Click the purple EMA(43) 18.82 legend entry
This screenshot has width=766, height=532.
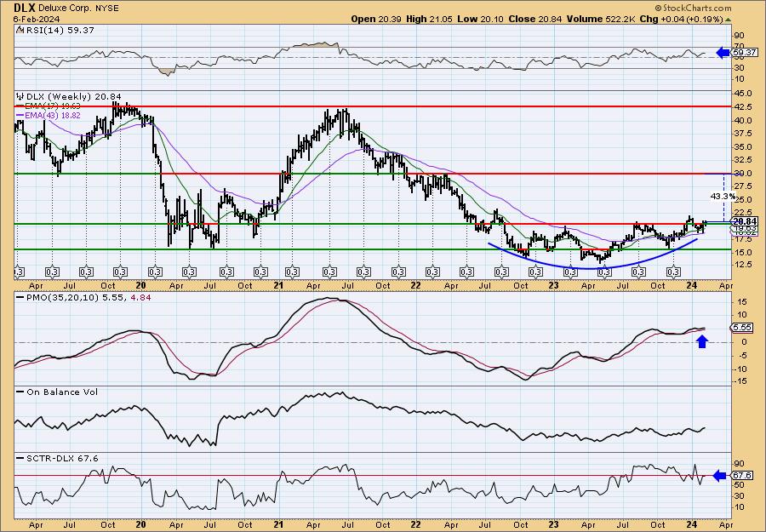point(49,115)
